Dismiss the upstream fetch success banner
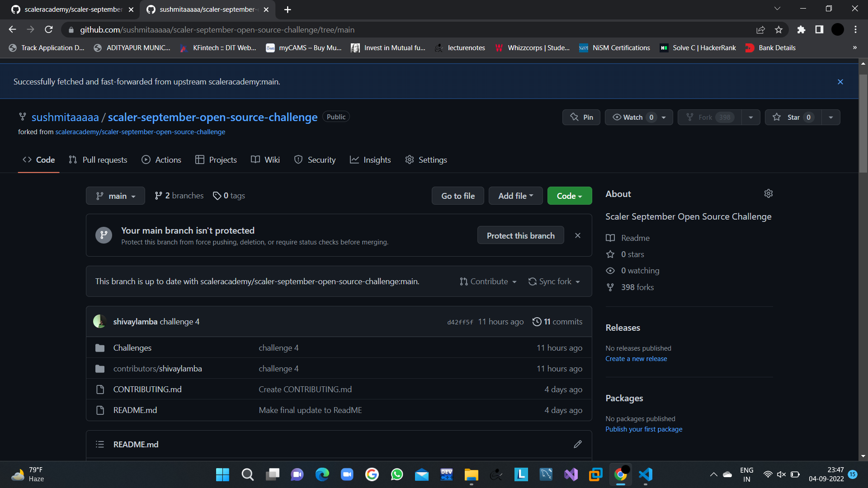 point(840,82)
